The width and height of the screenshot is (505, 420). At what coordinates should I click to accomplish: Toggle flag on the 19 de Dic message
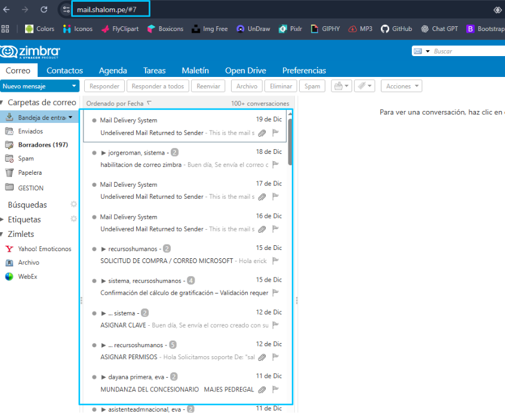[x=276, y=132]
